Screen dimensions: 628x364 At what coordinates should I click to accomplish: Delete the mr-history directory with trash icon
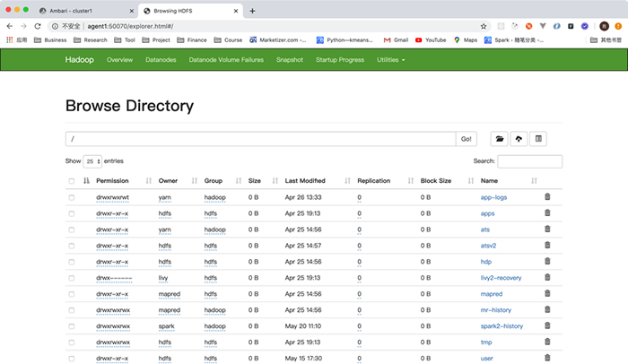547,309
